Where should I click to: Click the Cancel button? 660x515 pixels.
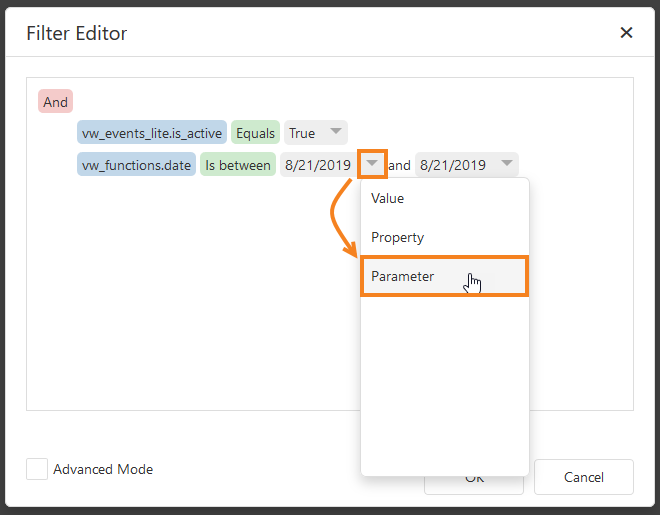pos(584,477)
